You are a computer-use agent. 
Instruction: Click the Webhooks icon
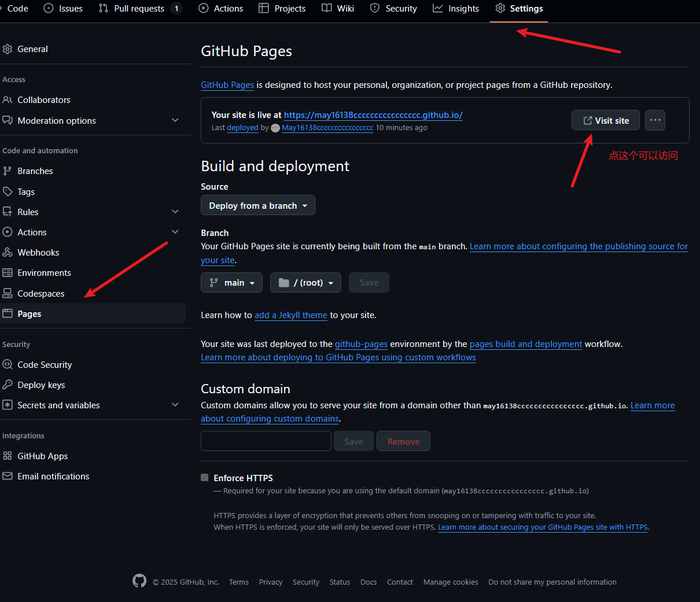coord(8,252)
